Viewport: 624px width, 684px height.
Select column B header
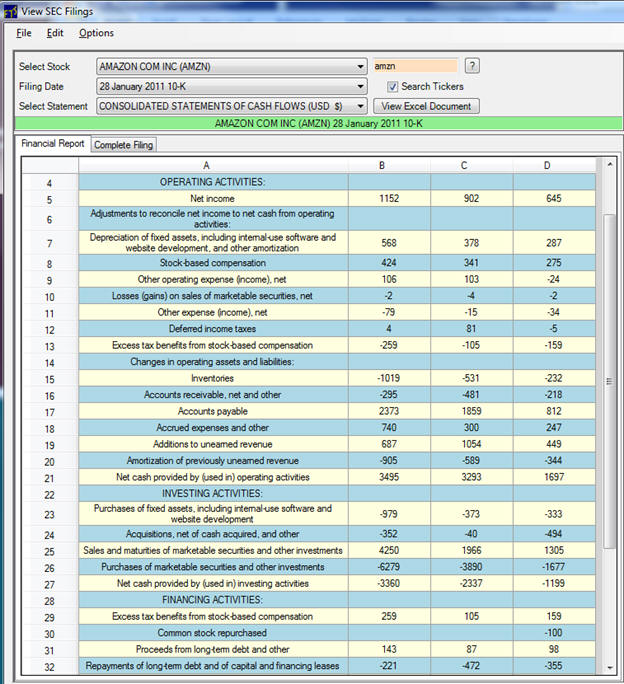click(389, 165)
